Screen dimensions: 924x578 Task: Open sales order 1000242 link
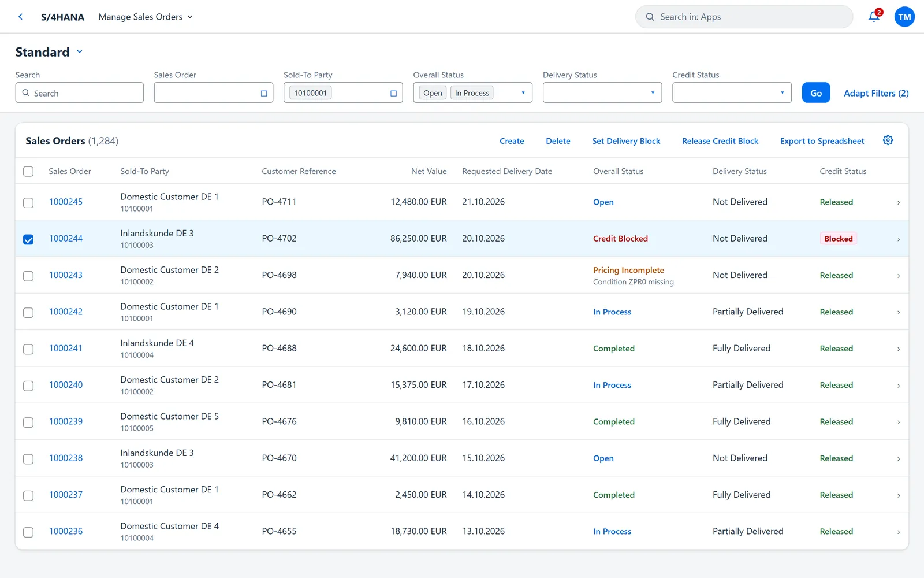tap(66, 312)
